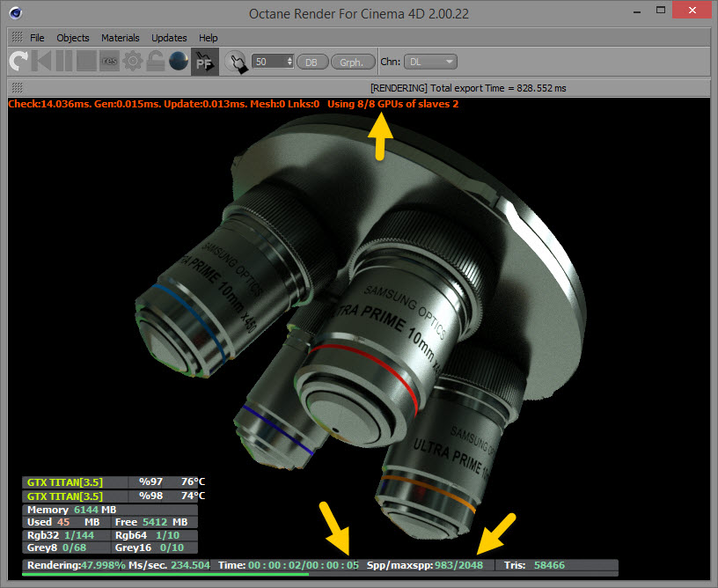The image size is (718, 588).
Task: Open the Chn channel dropdown DL
Action: (430, 62)
